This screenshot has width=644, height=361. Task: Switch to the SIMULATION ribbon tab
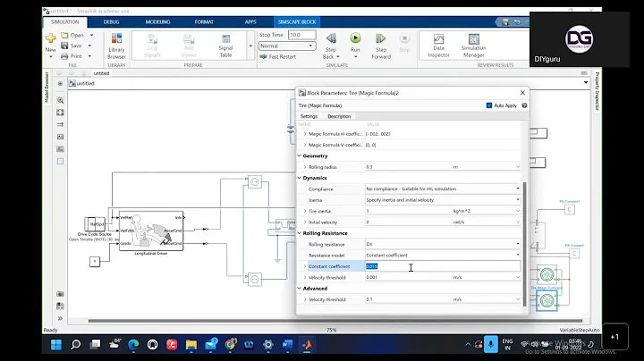(x=65, y=21)
